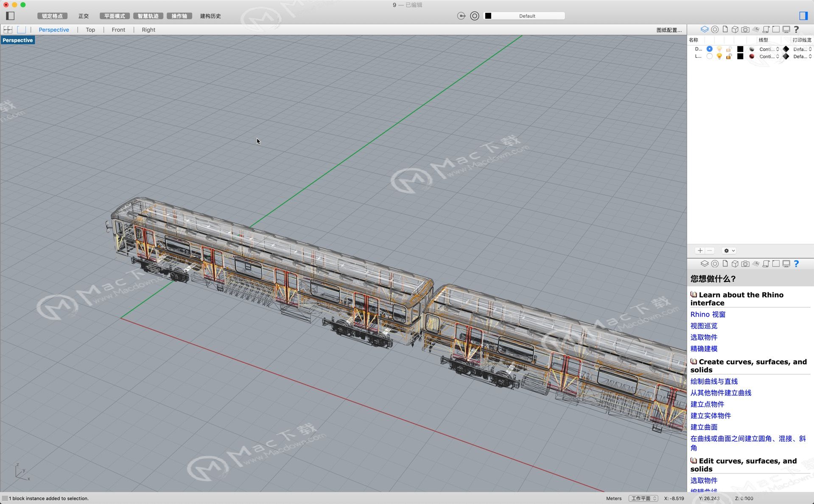This screenshot has height=504, width=814.
Task: Toggle the 锁定格点 grid snap button
Action: 52,16
